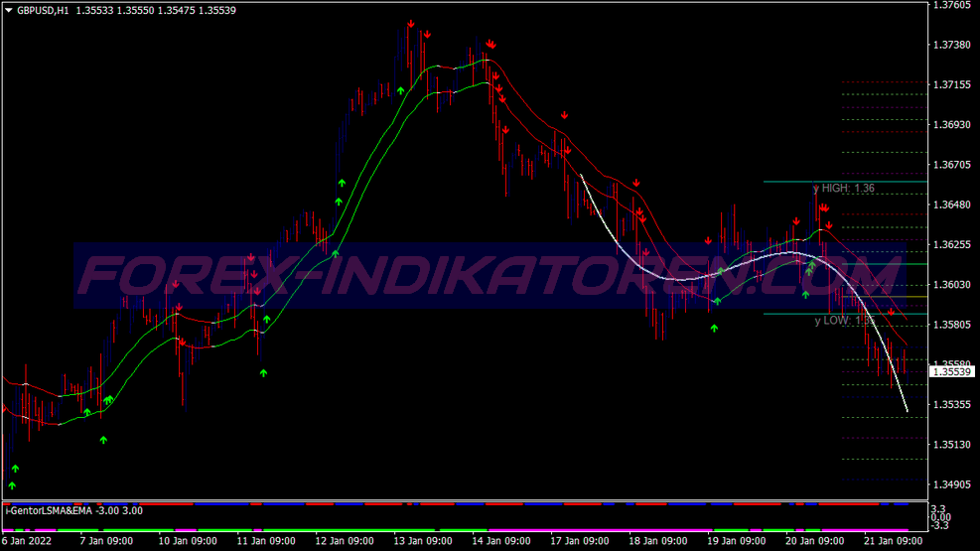Click the white forecast curve's bottom end

907,410
